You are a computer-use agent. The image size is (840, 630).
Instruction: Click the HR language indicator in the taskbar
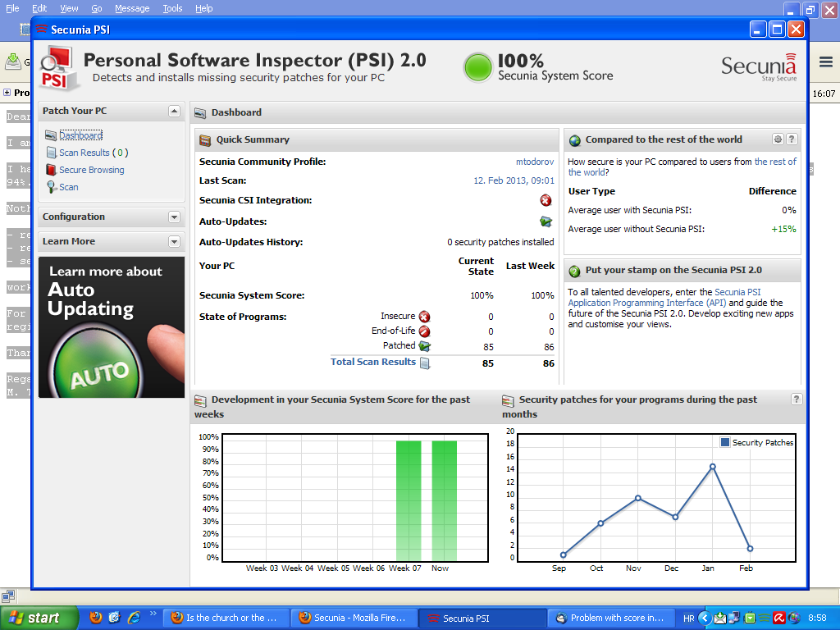tap(688, 619)
